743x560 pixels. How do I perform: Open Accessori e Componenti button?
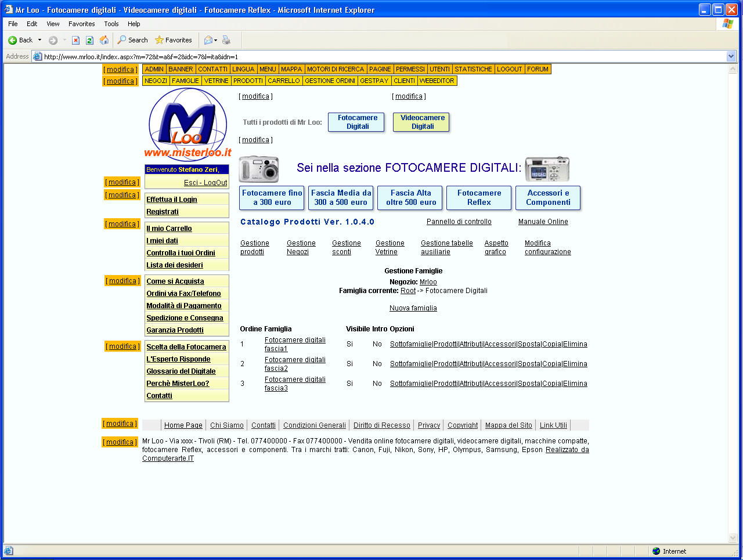(548, 198)
